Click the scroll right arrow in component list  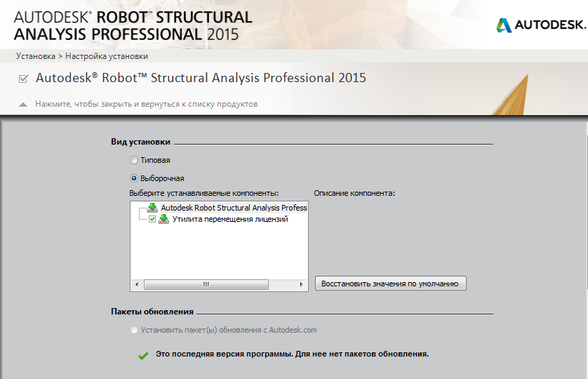click(x=302, y=284)
